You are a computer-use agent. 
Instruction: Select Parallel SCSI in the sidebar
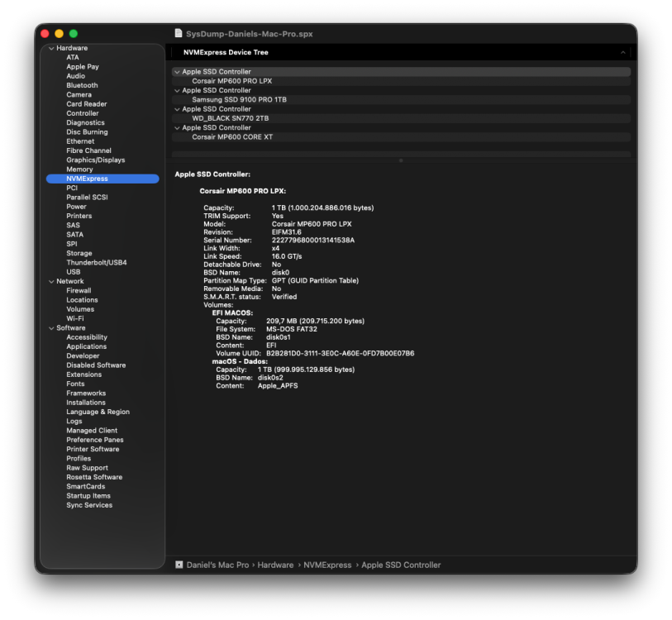click(87, 198)
